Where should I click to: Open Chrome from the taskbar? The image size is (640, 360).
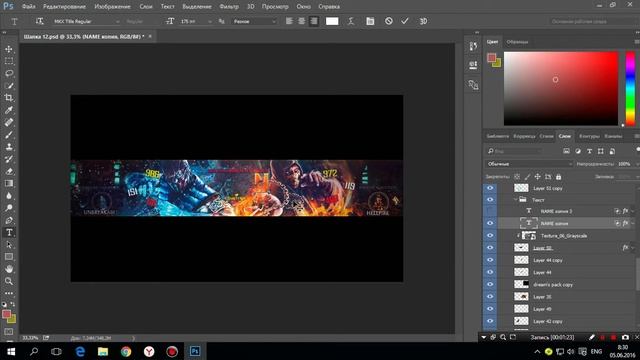pyautogui.click(x=126, y=351)
